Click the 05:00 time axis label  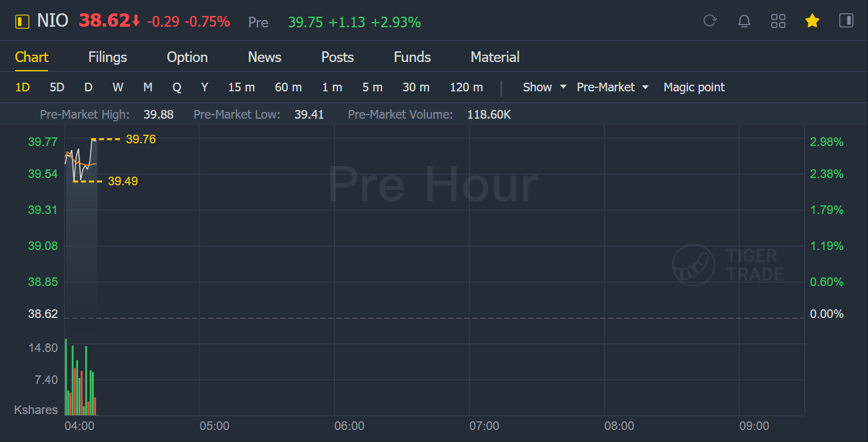[x=214, y=426]
